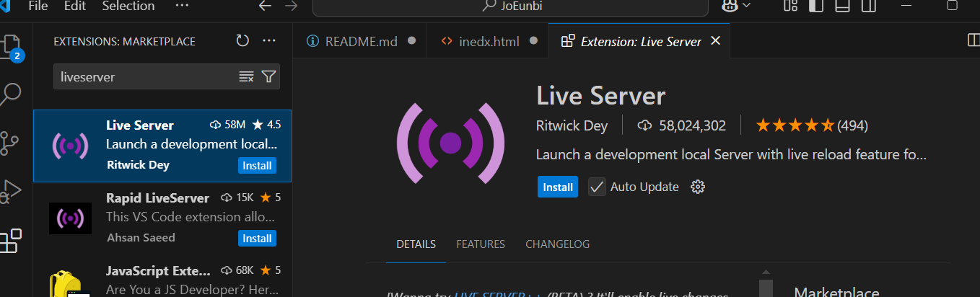
Task: Open the extensions filter funnel
Action: [x=268, y=76]
